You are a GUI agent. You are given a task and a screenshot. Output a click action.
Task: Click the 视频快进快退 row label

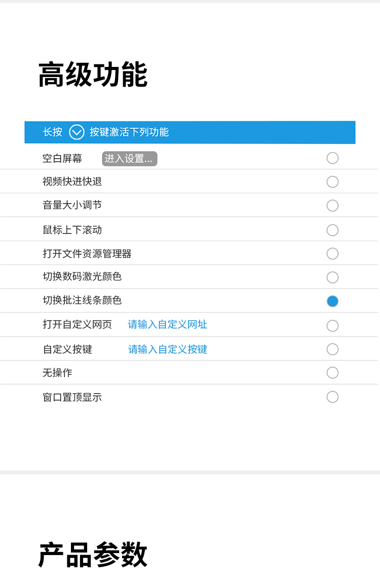[x=72, y=181]
